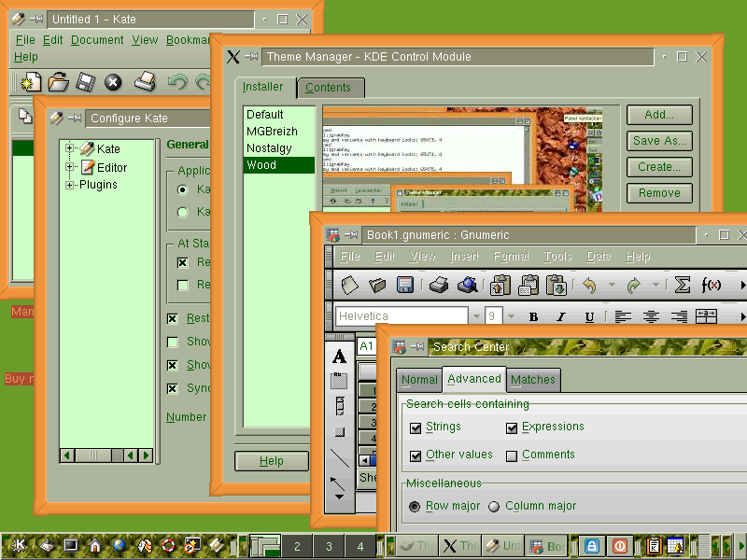Click the New document icon in Kate
Viewport: 747px width, 560px height.
point(31,82)
